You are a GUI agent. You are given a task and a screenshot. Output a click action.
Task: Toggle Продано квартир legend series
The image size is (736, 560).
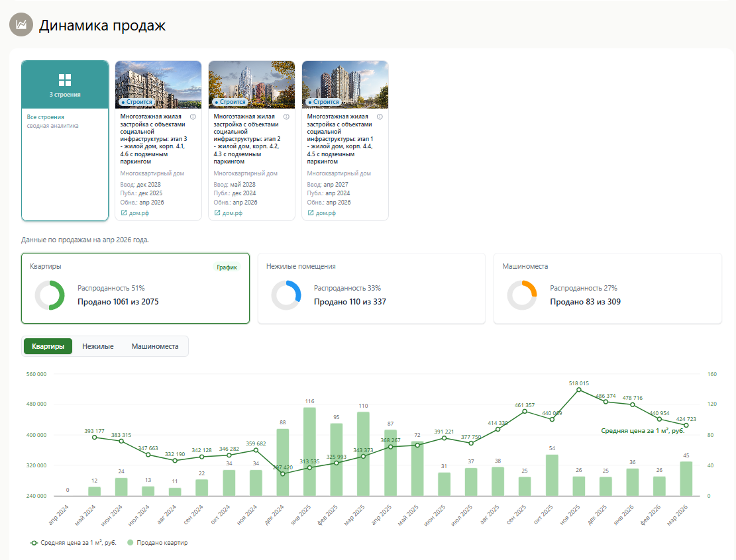tap(157, 543)
